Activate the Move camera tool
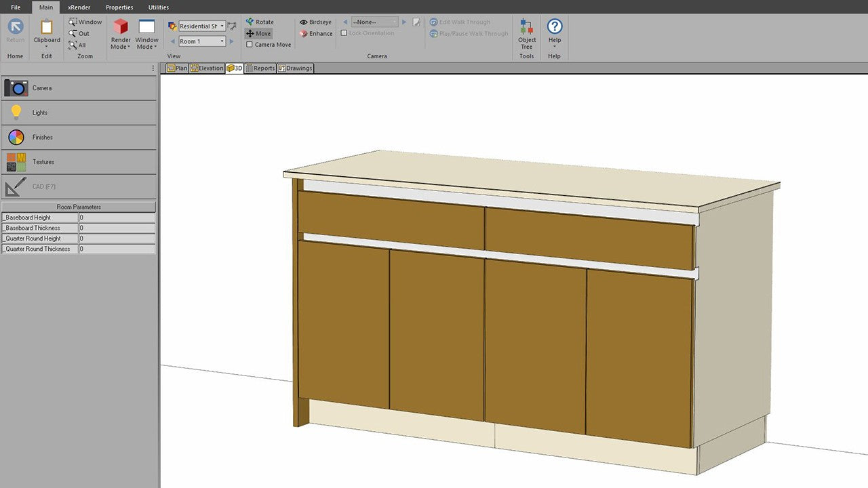The width and height of the screenshot is (868, 488). [258, 33]
